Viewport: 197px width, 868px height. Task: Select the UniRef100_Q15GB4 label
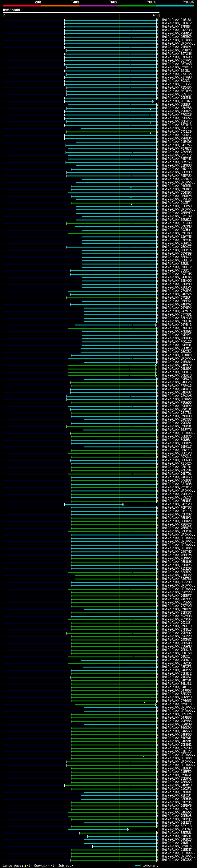[177, 362]
